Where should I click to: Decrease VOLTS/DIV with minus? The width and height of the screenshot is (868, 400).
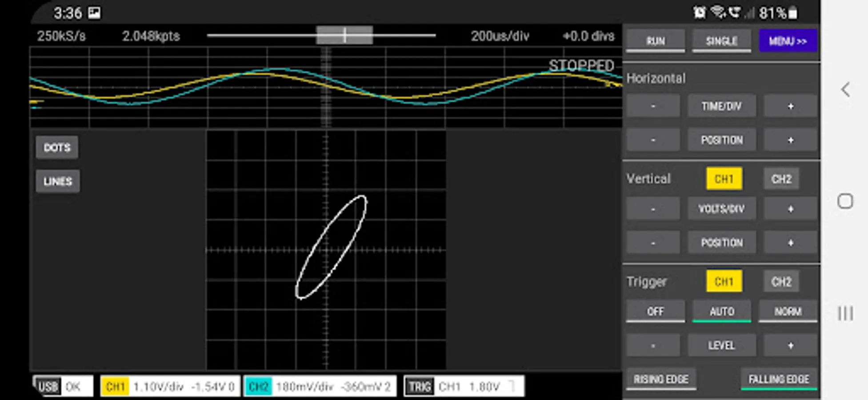pyautogui.click(x=653, y=208)
